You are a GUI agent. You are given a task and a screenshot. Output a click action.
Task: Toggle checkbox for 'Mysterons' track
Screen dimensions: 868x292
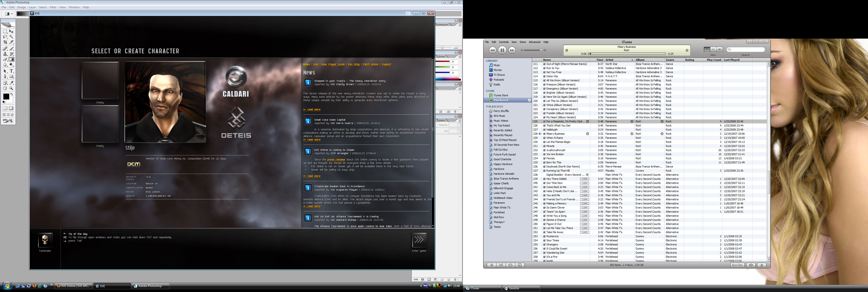[544, 236]
